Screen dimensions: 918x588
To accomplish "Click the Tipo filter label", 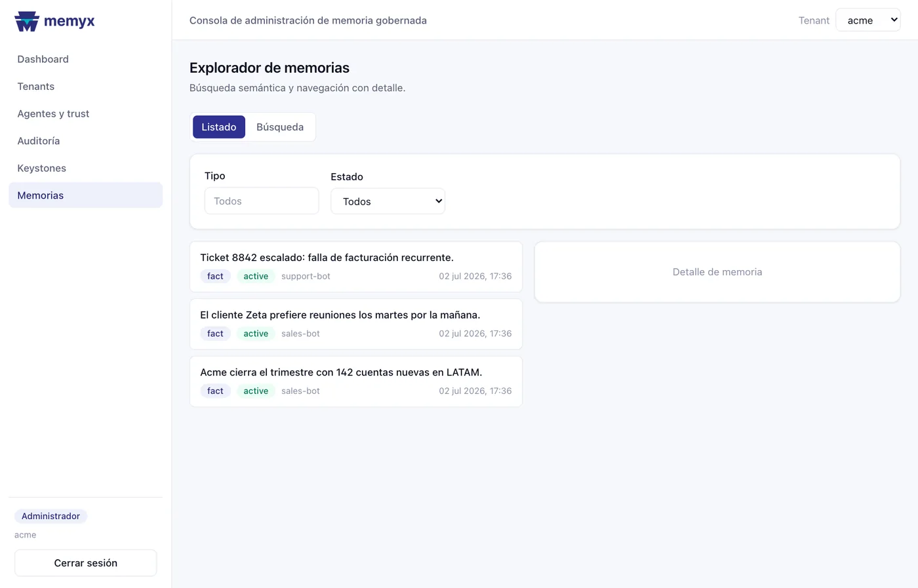I will (x=215, y=176).
